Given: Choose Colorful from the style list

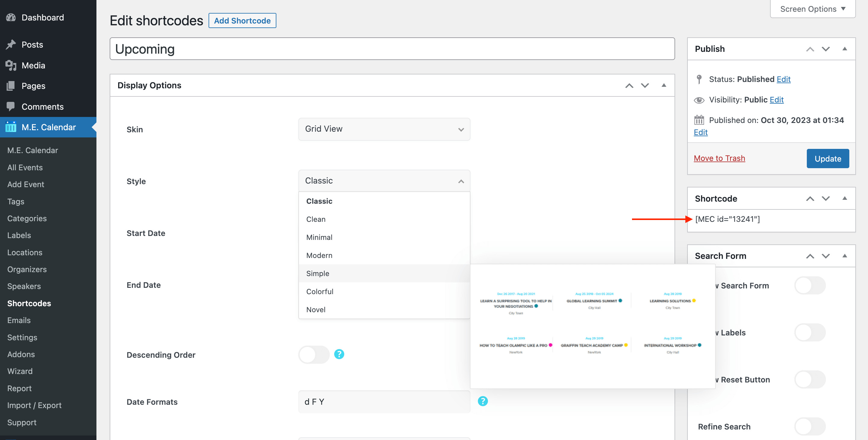Looking at the screenshot, I should click(320, 291).
